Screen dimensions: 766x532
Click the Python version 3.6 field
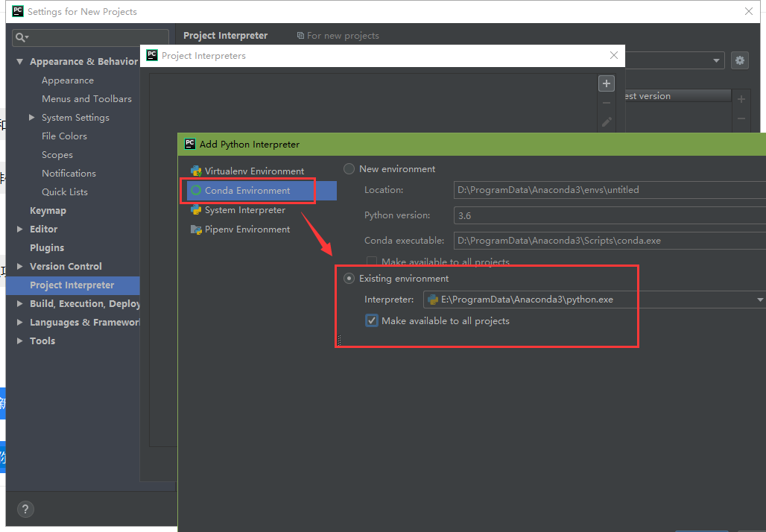pos(610,215)
